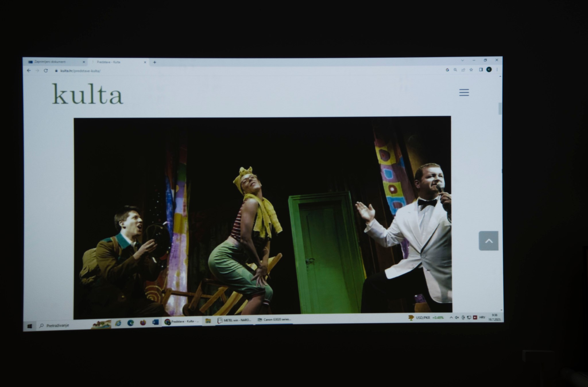Click the page vertical scrollbar thumb
The height and width of the screenshot is (387, 588).
click(500, 109)
